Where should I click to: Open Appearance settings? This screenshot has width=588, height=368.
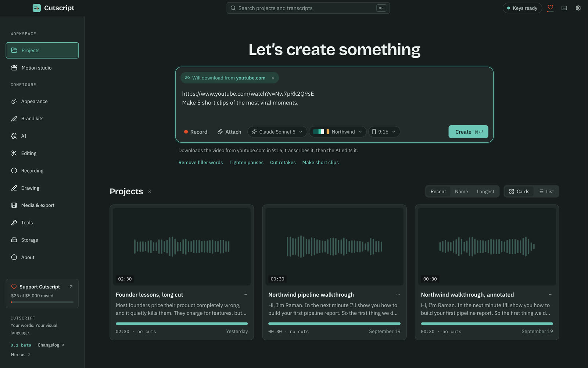click(42, 101)
